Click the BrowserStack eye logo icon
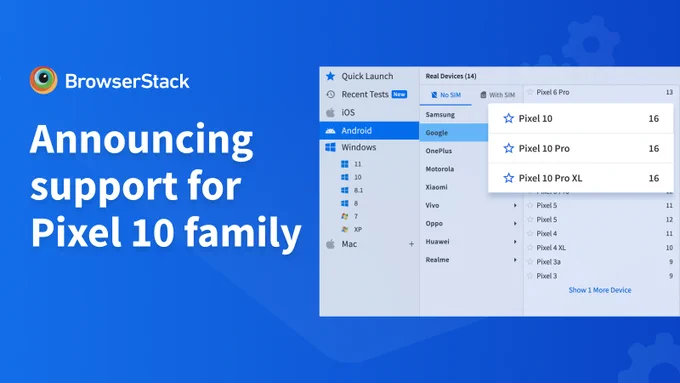Viewport: 680px width, 383px height. coord(43,80)
